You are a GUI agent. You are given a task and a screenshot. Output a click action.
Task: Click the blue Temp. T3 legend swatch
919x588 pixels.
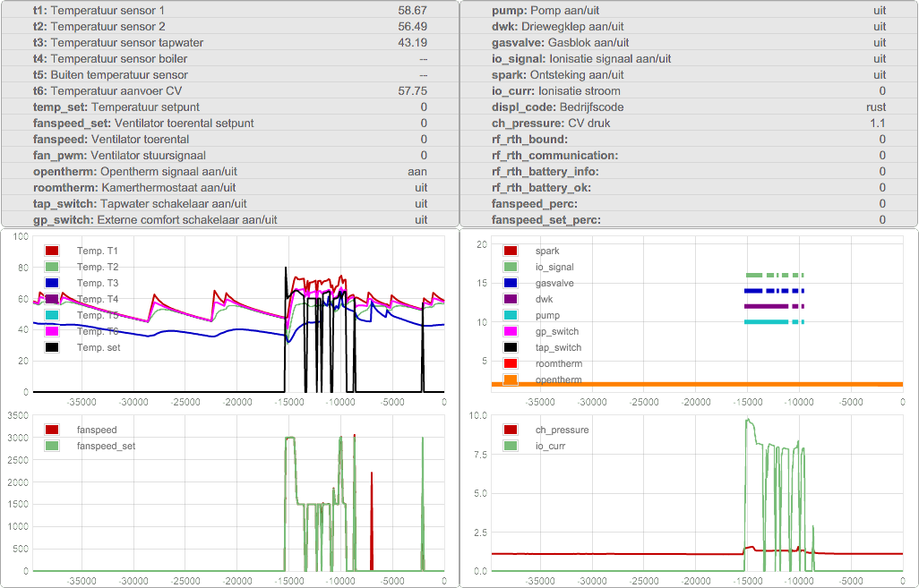click(x=52, y=284)
